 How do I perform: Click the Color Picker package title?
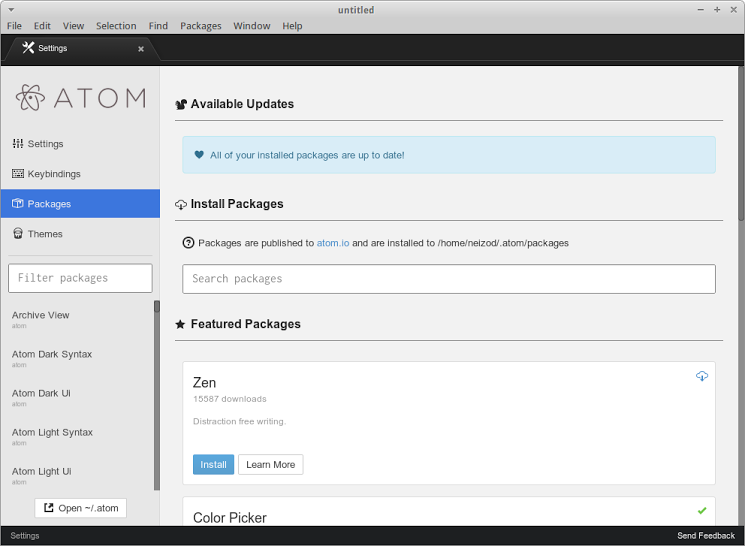[x=229, y=517]
